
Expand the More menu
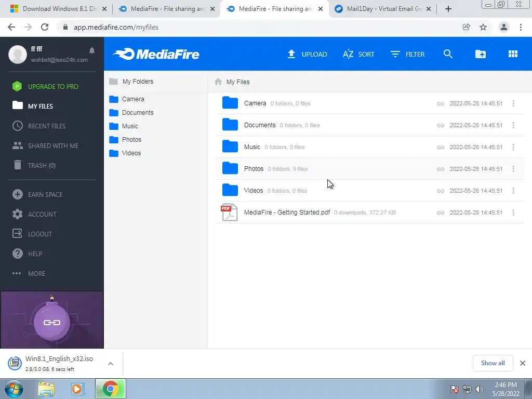[x=29, y=273]
